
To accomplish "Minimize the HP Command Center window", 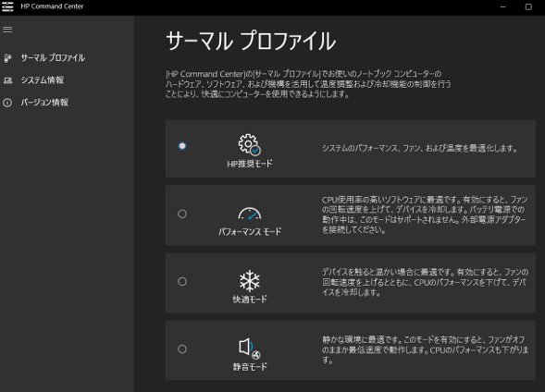I will (502, 7).
